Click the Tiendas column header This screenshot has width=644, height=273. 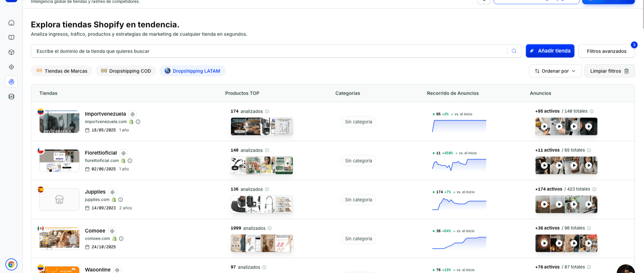[x=48, y=93]
